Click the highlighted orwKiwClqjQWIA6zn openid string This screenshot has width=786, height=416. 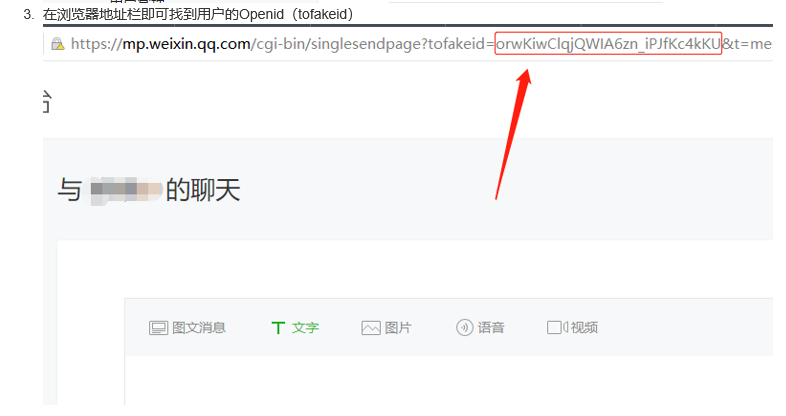[608, 44]
